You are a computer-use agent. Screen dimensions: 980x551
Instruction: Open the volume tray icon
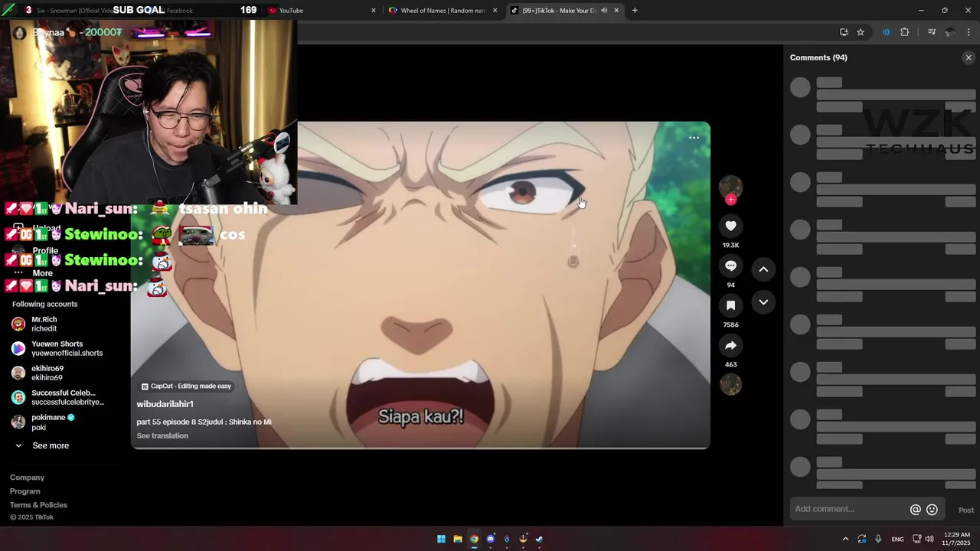click(929, 539)
